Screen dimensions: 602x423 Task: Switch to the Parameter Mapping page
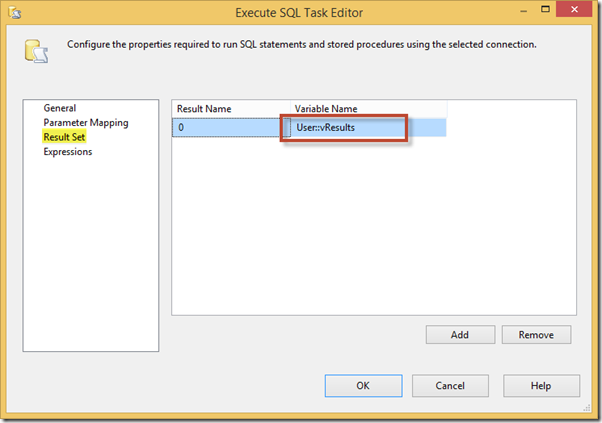[x=85, y=123]
